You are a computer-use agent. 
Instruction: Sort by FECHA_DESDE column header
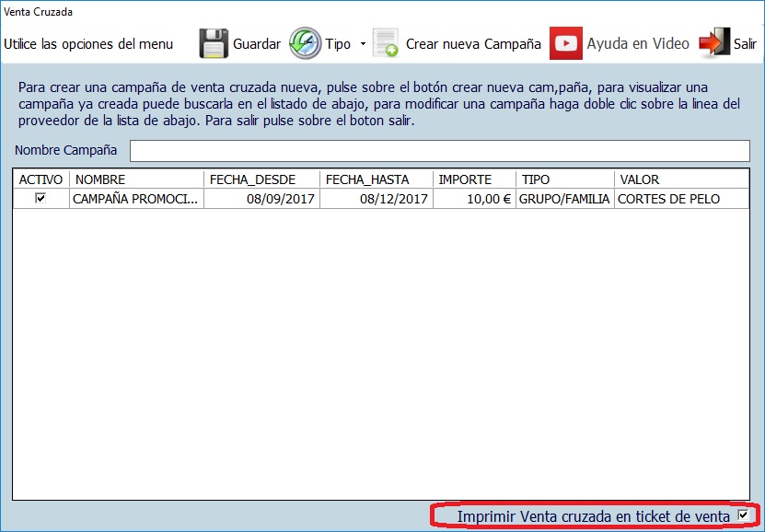tap(261, 179)
